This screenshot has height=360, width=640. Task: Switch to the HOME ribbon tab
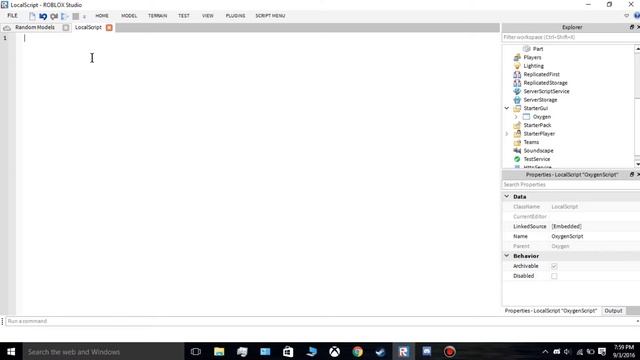tap(102, 16)
